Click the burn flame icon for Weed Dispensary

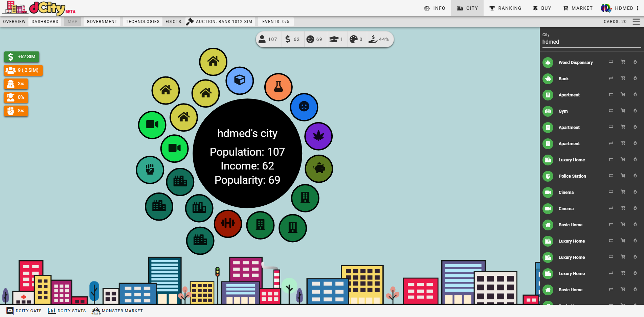635,62
